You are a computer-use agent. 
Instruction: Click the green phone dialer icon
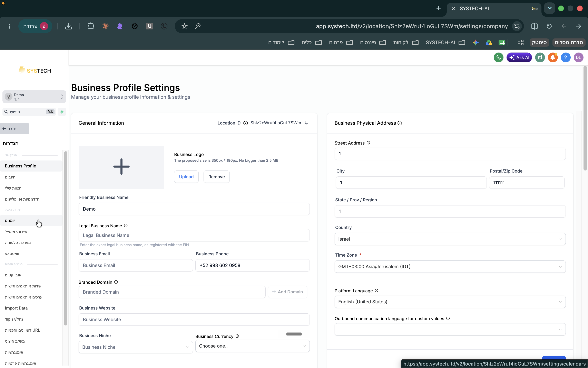[x=498, y=57]
